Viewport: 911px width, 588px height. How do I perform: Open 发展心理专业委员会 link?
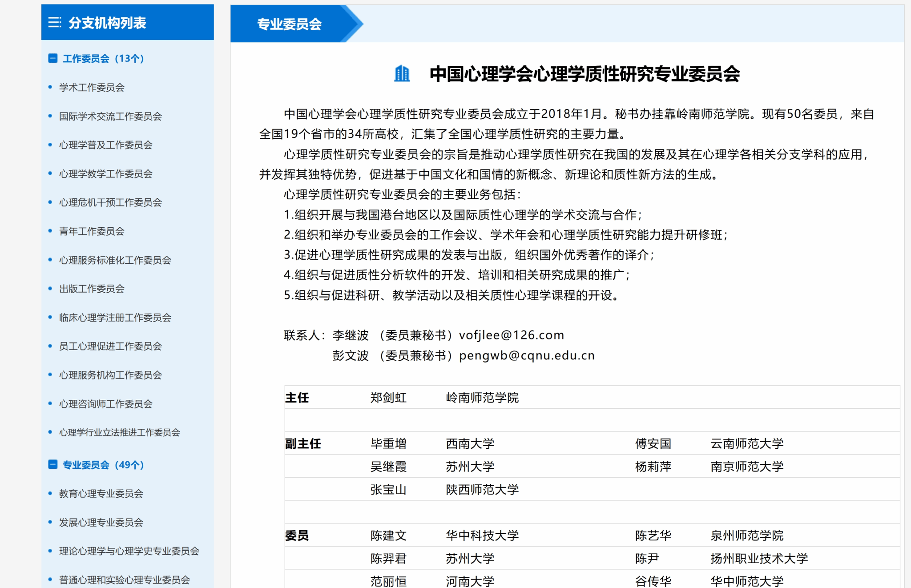(x=101, y=522)
